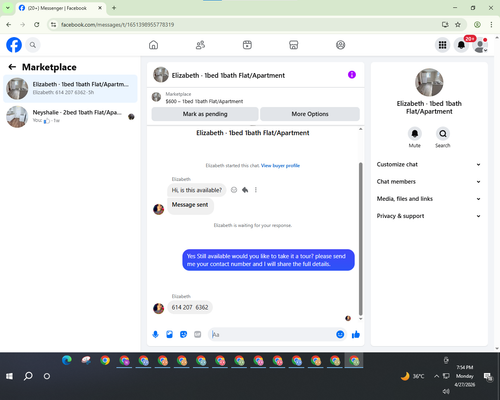Image resolution: width=500 pixels, height=400 pixels.
Task: Click Elizabeth's avatar in the chat header
Action: [161, 75]
